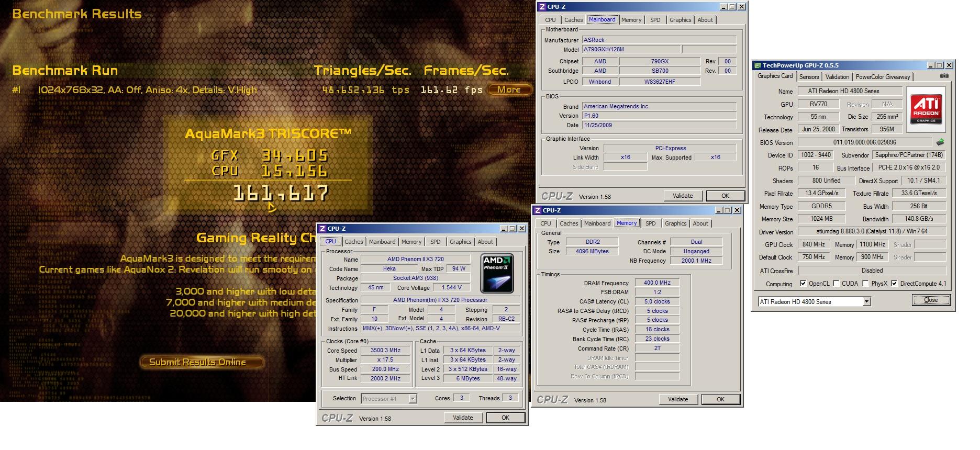Screen dimensions: 980x450
Task: Click the NB Frequency 2000.1 MHz value
Action: point(696,261)
